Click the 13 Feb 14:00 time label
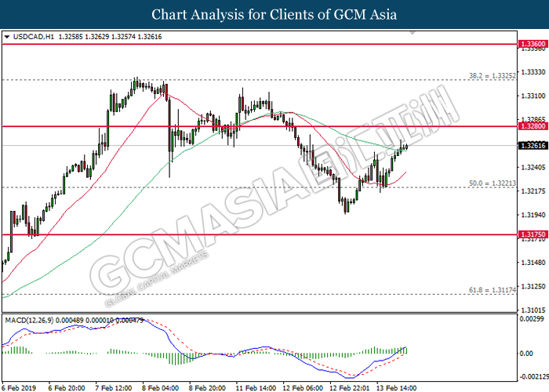 pos(396,388)
